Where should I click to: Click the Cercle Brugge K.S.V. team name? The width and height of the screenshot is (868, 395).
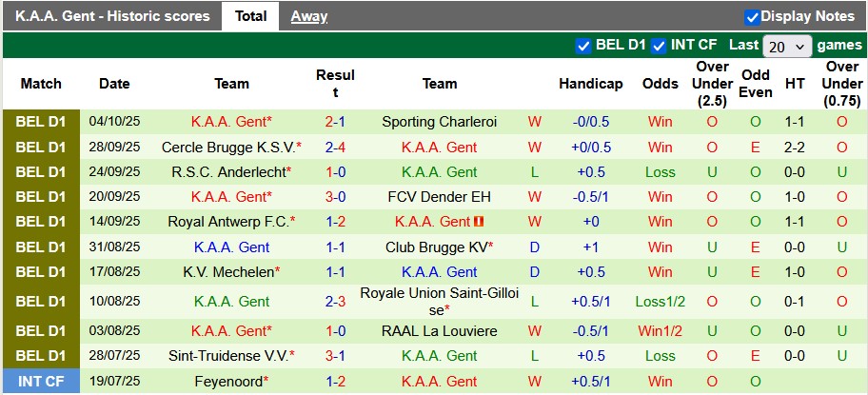pos(228,148)
